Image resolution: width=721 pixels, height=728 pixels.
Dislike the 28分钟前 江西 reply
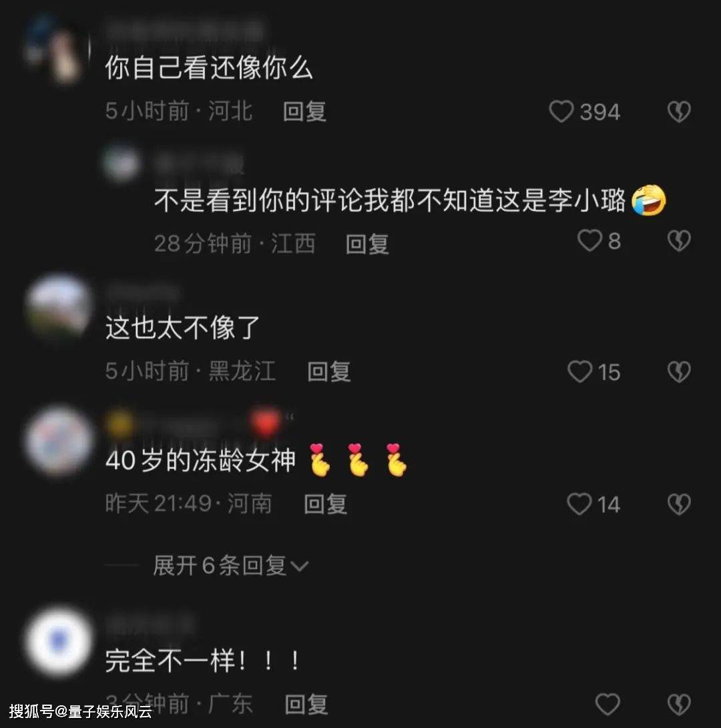point(679,241)
